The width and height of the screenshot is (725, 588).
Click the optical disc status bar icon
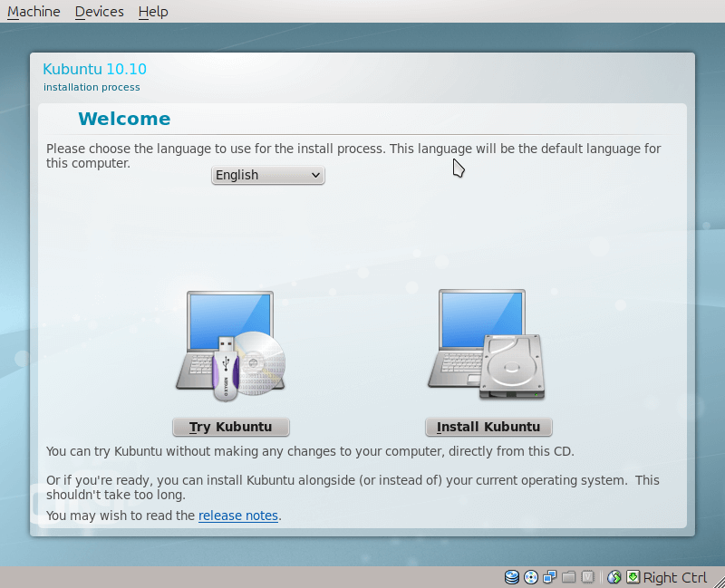(x=531, y=577)
